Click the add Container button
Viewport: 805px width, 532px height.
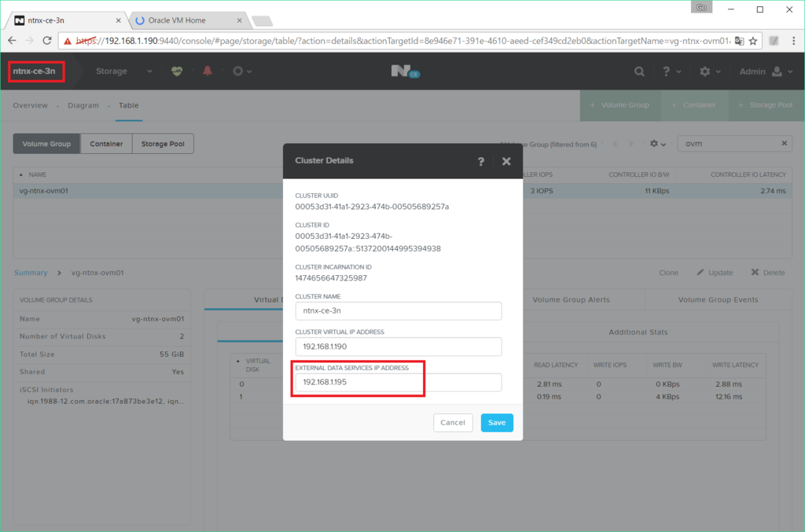695,105
